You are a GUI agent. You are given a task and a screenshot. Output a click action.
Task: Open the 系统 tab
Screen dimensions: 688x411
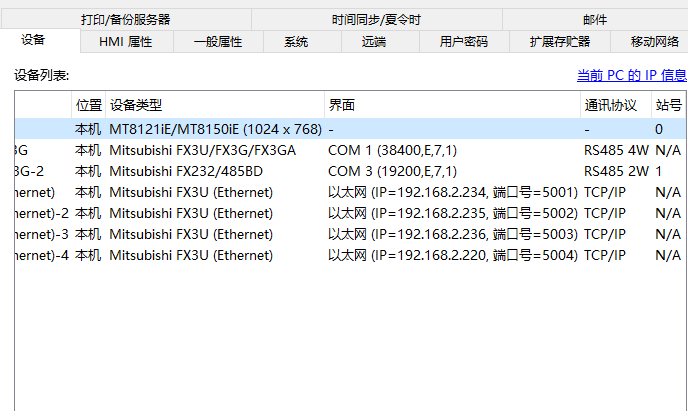coord(296,42)
